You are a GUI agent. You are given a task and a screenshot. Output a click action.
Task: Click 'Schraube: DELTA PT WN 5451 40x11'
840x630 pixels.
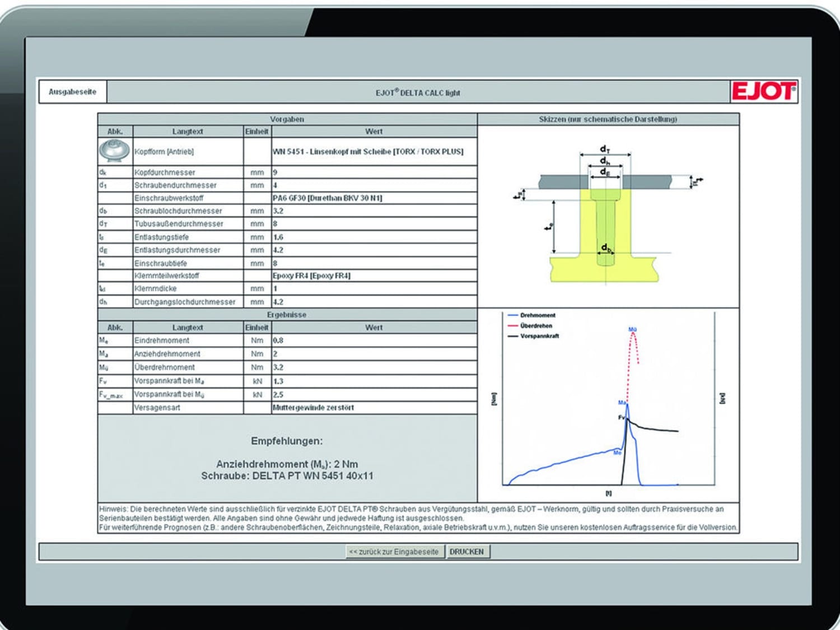tap(287, 476)
